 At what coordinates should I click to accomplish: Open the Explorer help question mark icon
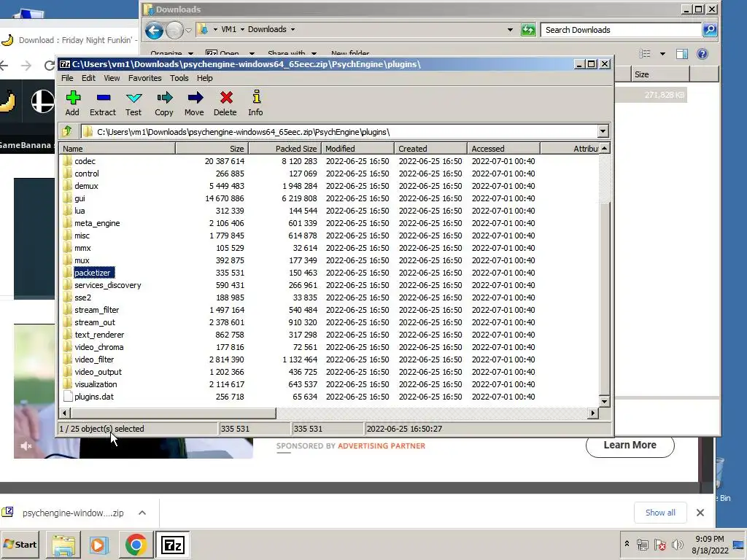(x=703, y=54)
